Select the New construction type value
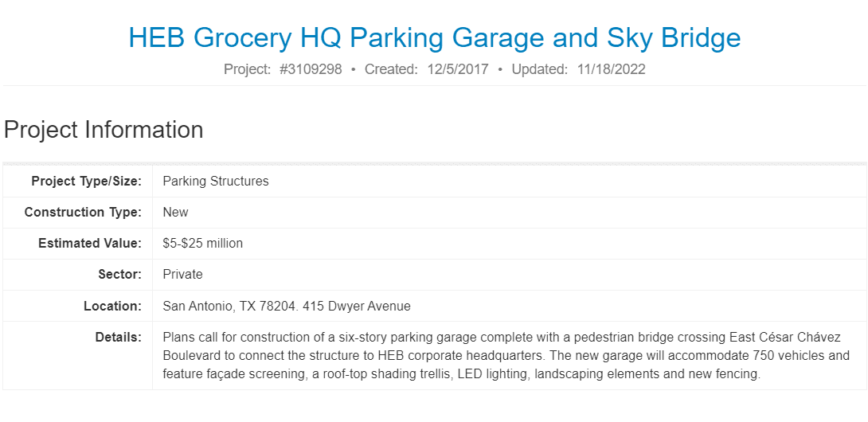The width and height of the screenshot is (868, 422). pyautogui.click(x=175, y=213)
